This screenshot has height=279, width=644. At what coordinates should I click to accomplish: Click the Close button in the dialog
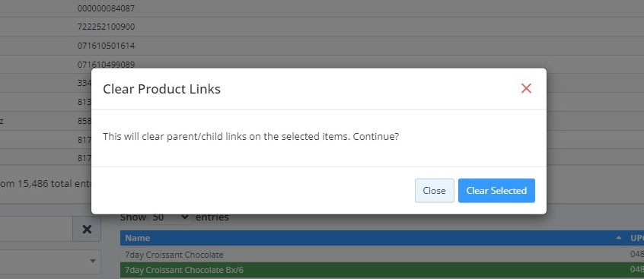coord(434,190)
